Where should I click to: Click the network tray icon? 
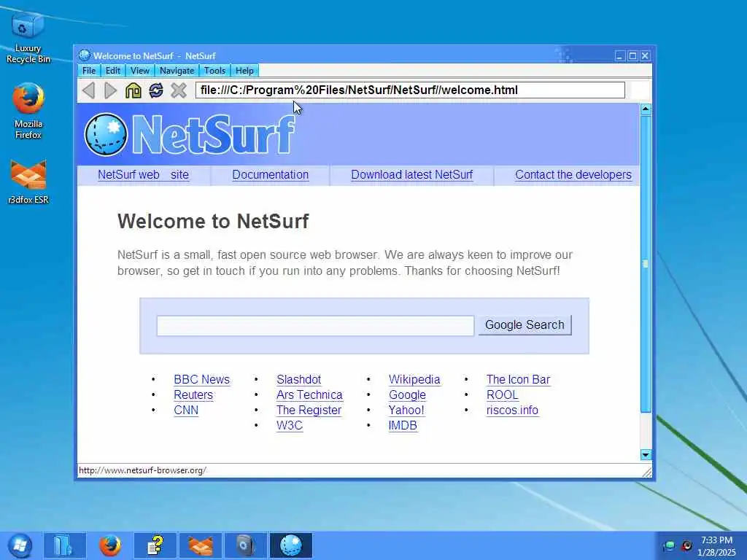[x=669, y=545]
